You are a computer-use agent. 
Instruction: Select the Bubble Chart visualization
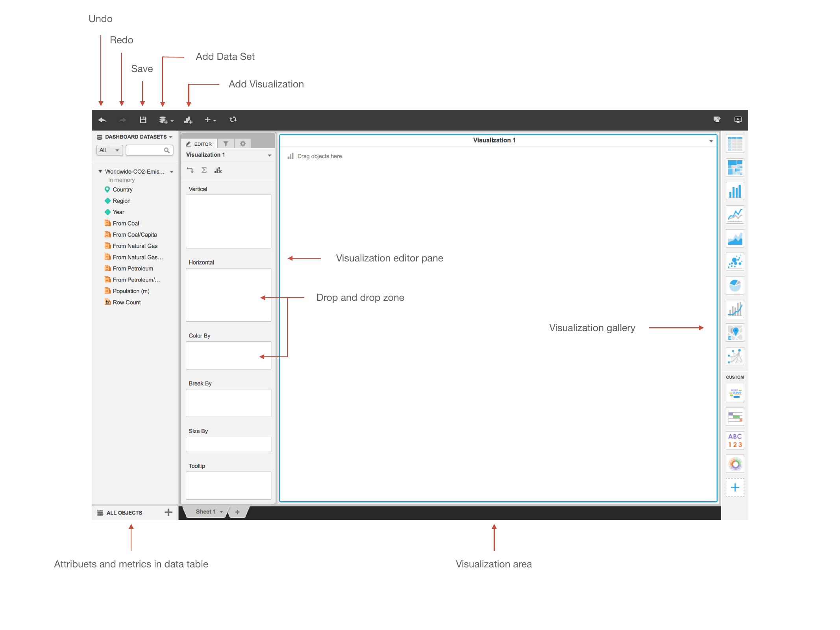tap(735, 262)
